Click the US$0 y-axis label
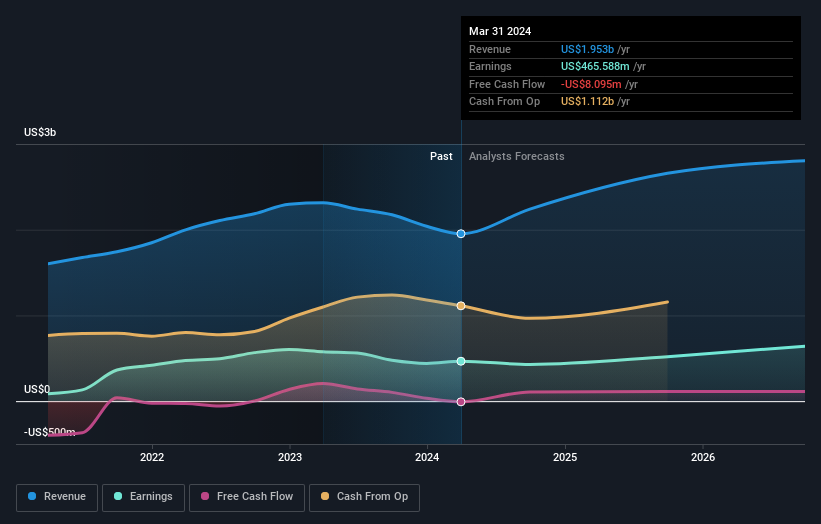 click(37, 389)
